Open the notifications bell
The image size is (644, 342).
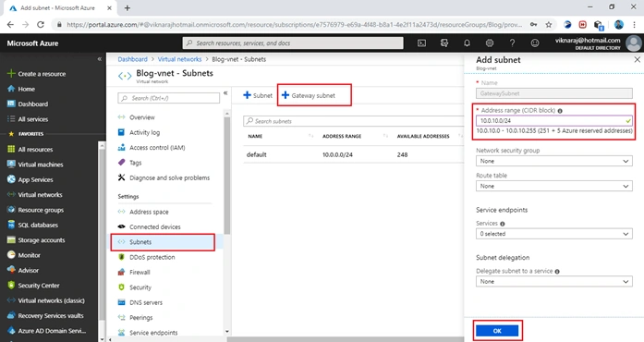pos(467,43)
